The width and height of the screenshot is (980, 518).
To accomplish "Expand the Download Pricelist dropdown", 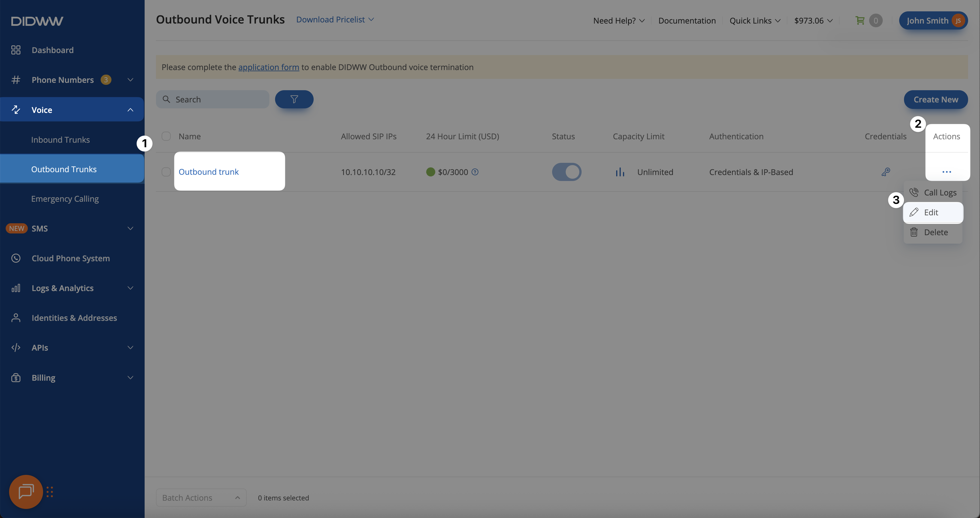I will coord(335,19).
